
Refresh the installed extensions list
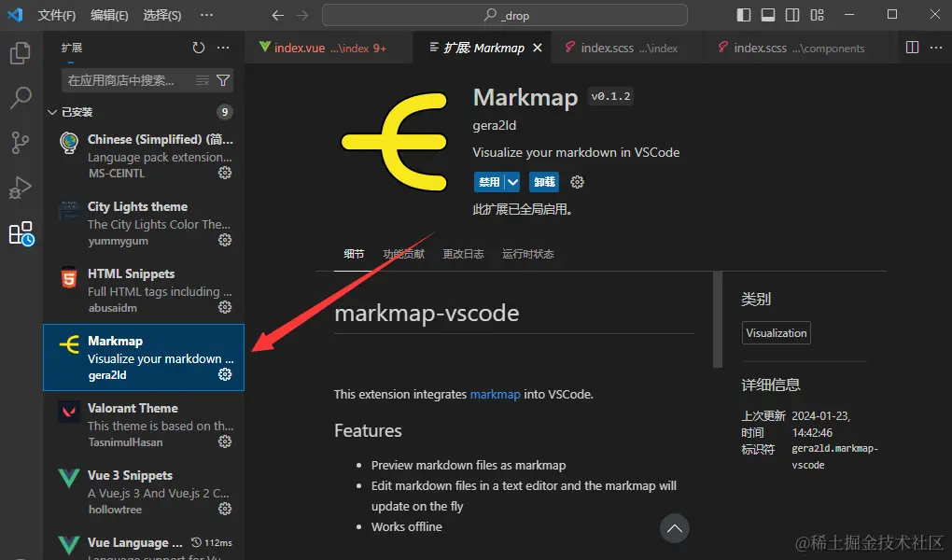[196, 48]
